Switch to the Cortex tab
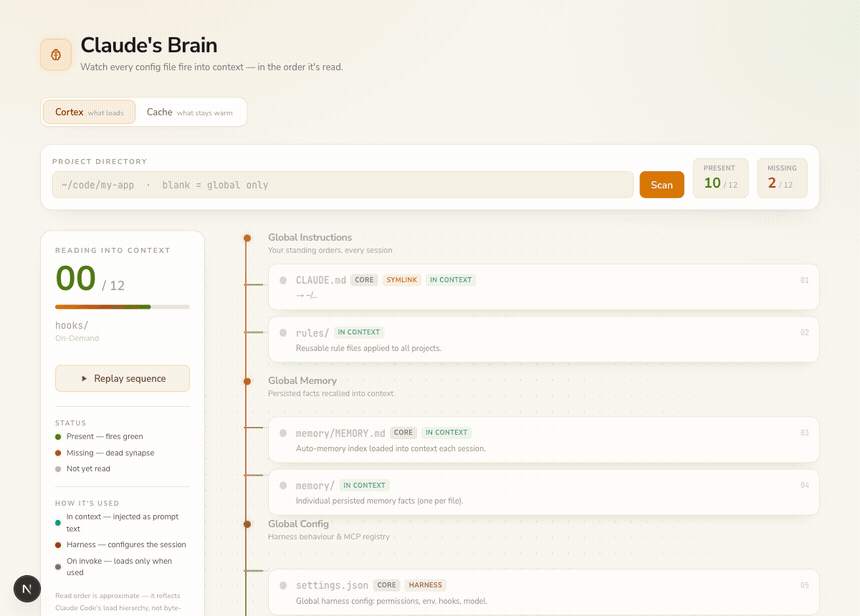Viewport: 860px width, 616px height. [x=89, y=112]
